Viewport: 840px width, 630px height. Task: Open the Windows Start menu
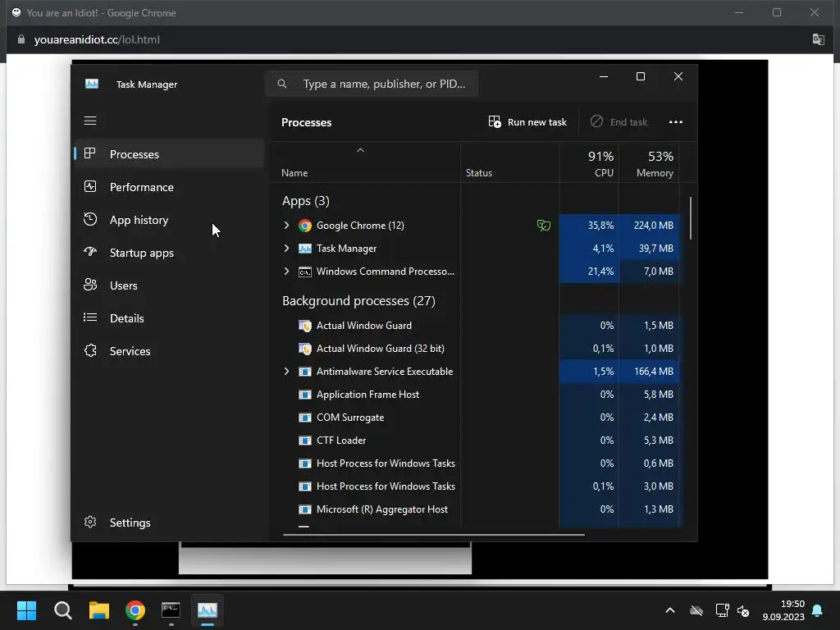(26, 610)
